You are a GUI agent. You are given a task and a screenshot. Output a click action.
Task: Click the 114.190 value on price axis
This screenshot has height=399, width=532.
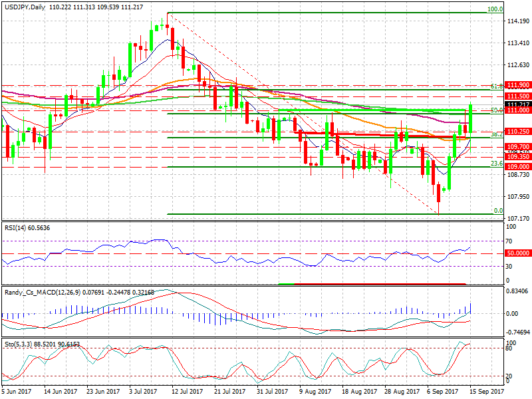[517, 22]
